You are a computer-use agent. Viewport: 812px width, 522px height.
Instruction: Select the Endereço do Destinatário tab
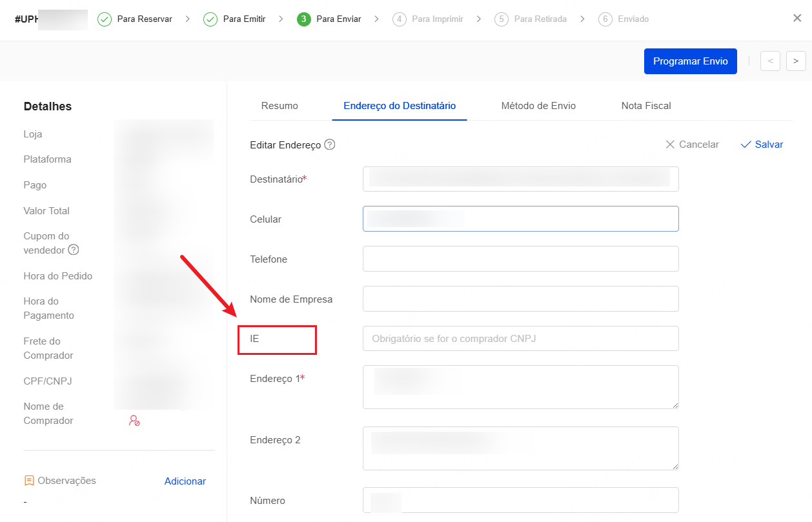pos(400,106)
